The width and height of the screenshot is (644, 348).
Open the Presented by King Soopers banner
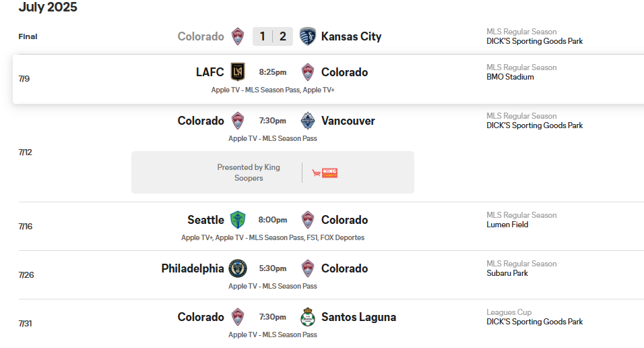273,173
